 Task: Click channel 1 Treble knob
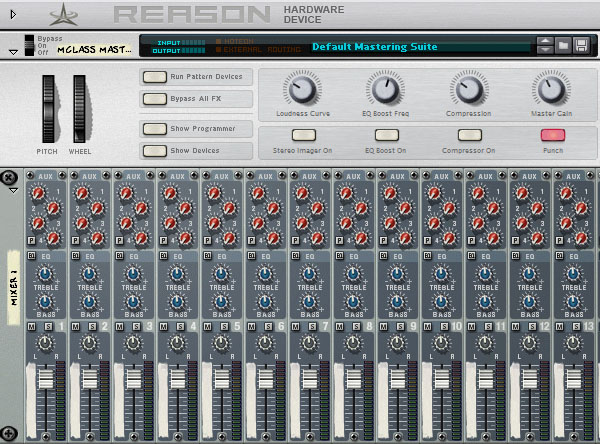[x=45, y=274]
